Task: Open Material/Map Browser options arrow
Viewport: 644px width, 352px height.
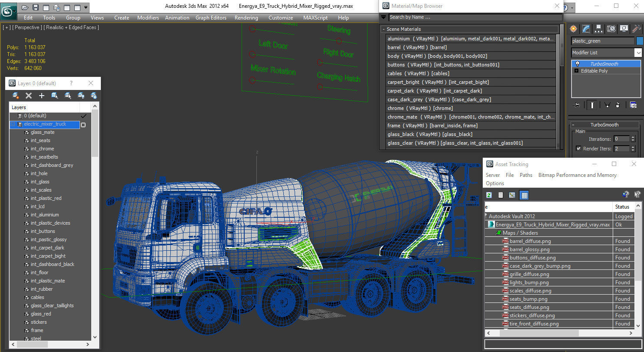Action: 383,17
